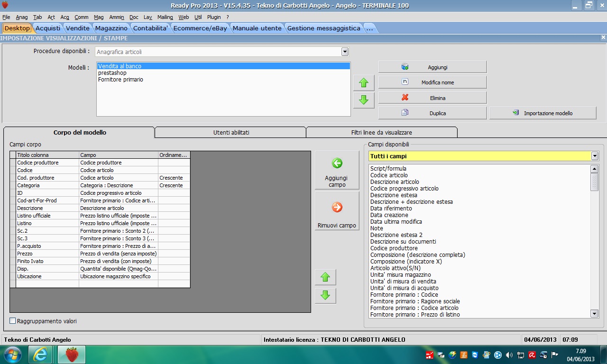
Task: Open the Contabilita' tab
Action: click(x=150, y=28)
